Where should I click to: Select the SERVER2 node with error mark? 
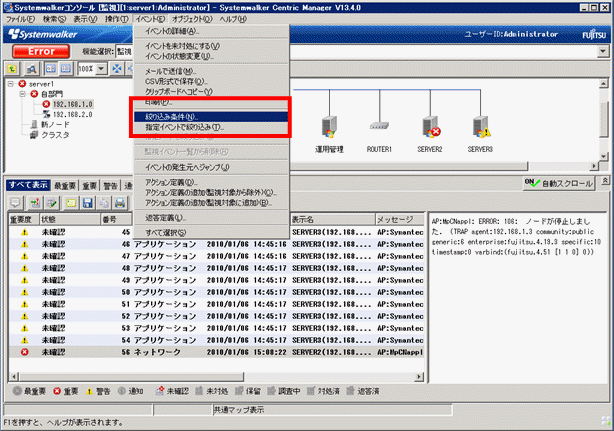pyautogui.click(x=431, y=127)
